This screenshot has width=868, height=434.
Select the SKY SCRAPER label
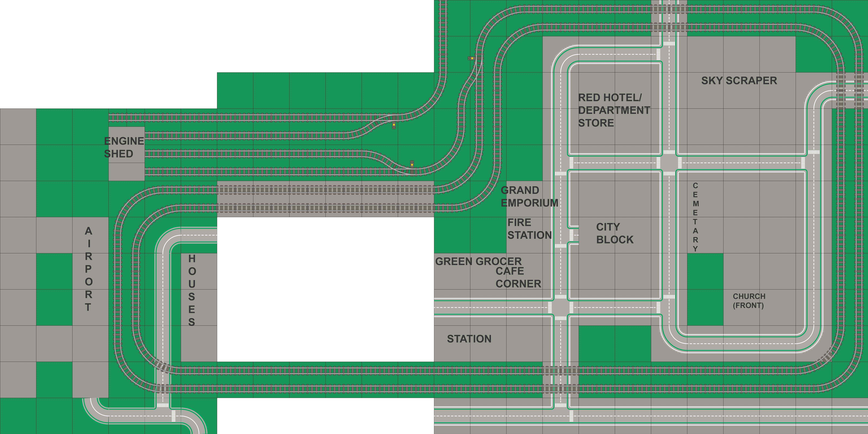pyautogui.click(x=739, y=81)
